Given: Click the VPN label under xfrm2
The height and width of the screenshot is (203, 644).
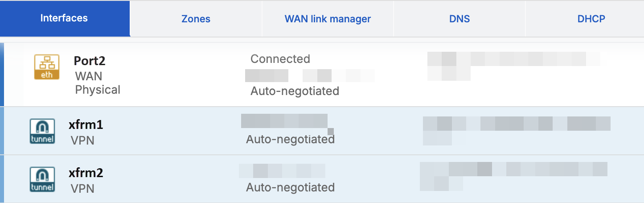Looking at the screenshot, I should (x=82, y=189).
